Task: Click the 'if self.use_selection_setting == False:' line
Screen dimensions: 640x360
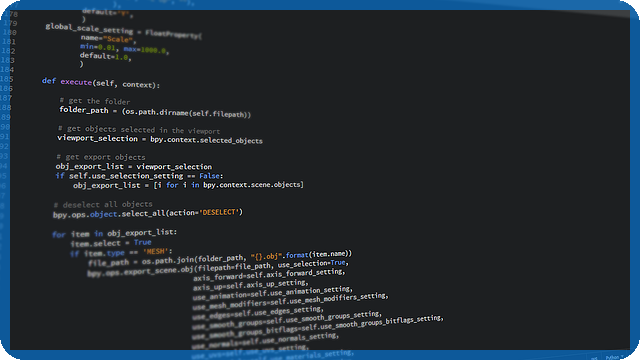Action: [x=139, y=176]
